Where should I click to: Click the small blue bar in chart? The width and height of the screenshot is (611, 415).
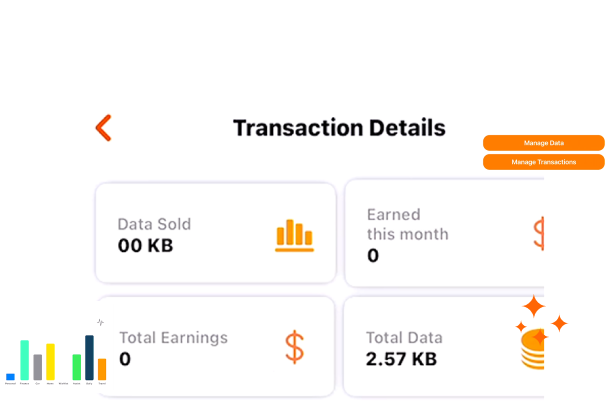11,377
